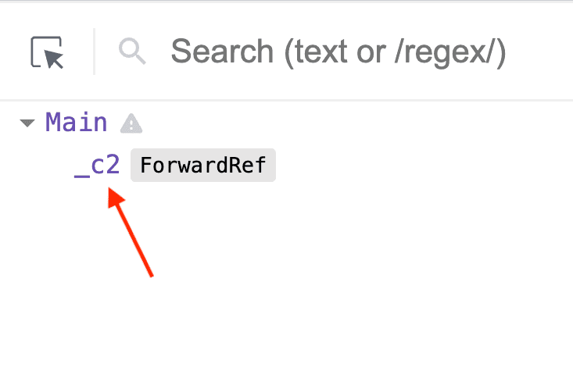Select the Main component in tree
Viewport: 573px width, 392px height.
(76, 123)
